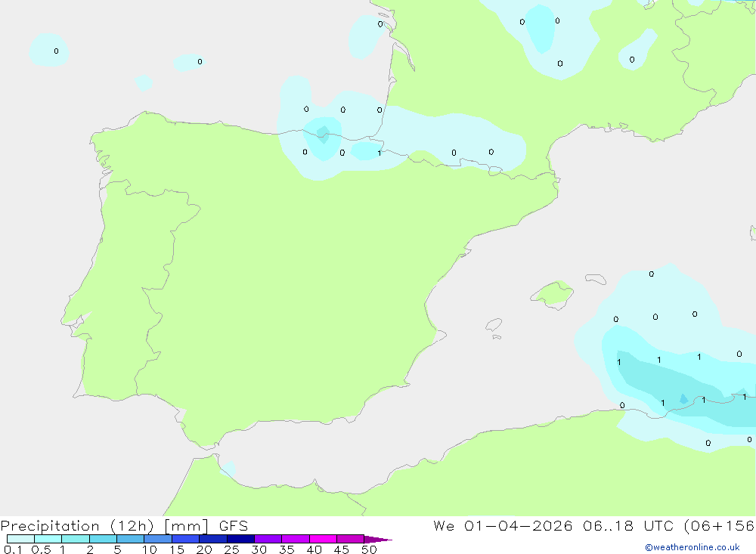Pick the legend swatch between 10 and 15
This screenshot has width=756, height=554.
pos(158,539)
